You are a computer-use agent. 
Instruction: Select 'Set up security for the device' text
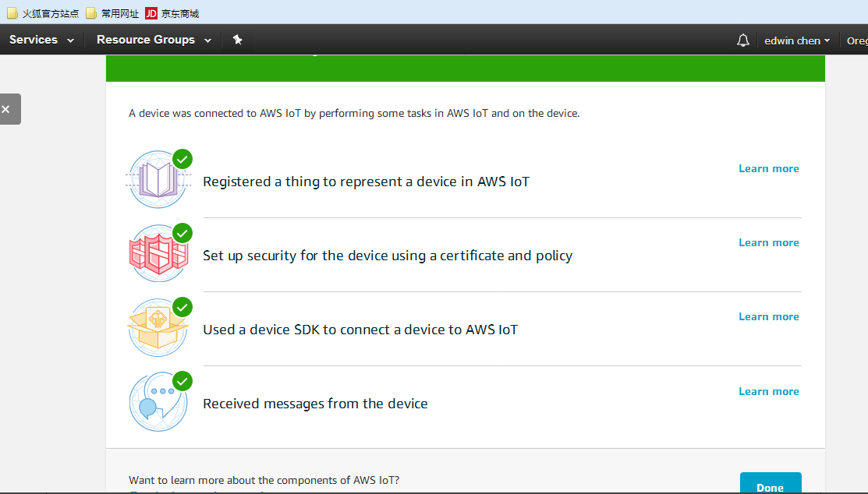coord(388,256)
